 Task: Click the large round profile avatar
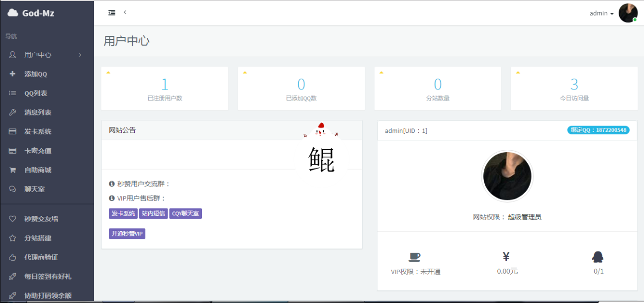[507, 176]
